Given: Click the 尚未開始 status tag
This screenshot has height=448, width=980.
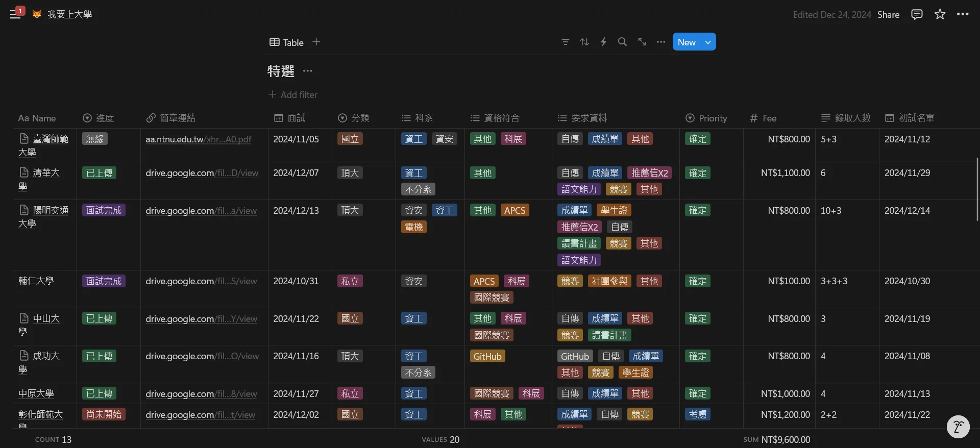Looking at the screenshot, I should pyautogui.click(x=104, y=414).
